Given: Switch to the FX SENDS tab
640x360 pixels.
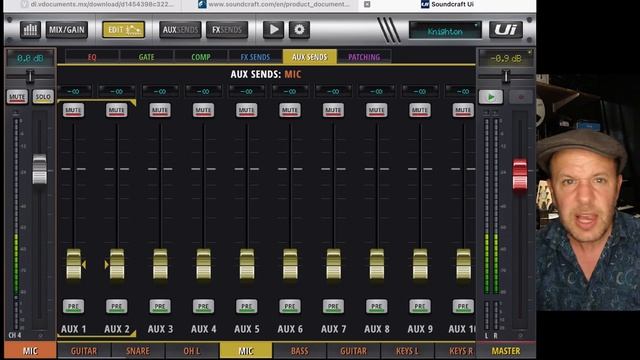Looking at the screenshot, I should [x=255, y=57].
